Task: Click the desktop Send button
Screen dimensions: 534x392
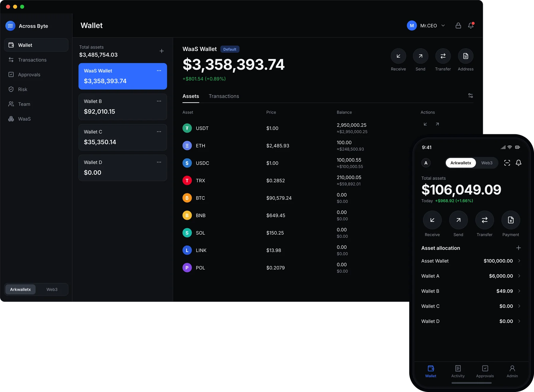Action: [x=420, y=56]
